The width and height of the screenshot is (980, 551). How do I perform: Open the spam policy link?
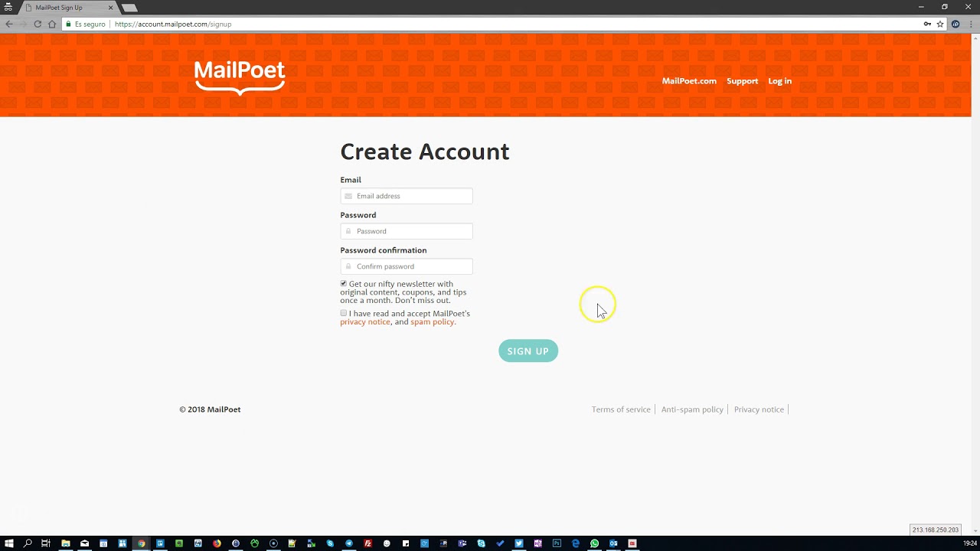[433, 322]
